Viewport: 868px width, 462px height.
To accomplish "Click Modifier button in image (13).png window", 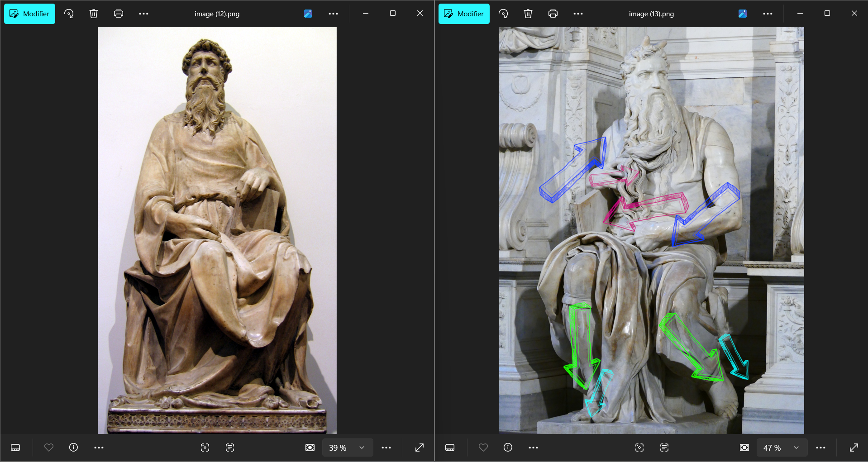I will point(464,14).
